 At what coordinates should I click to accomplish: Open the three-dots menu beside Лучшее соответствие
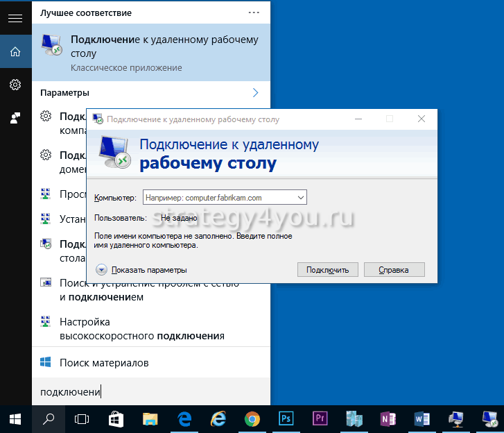255,12
